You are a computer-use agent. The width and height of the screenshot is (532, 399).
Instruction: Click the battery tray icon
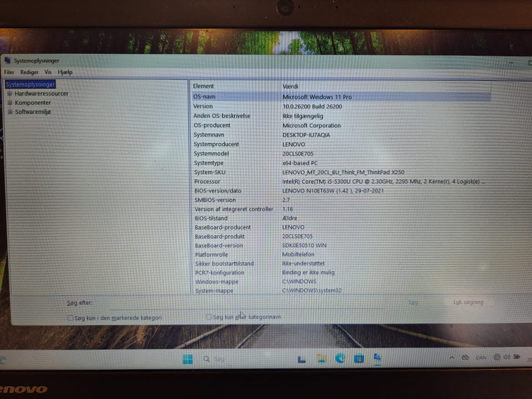pos(516,356)
